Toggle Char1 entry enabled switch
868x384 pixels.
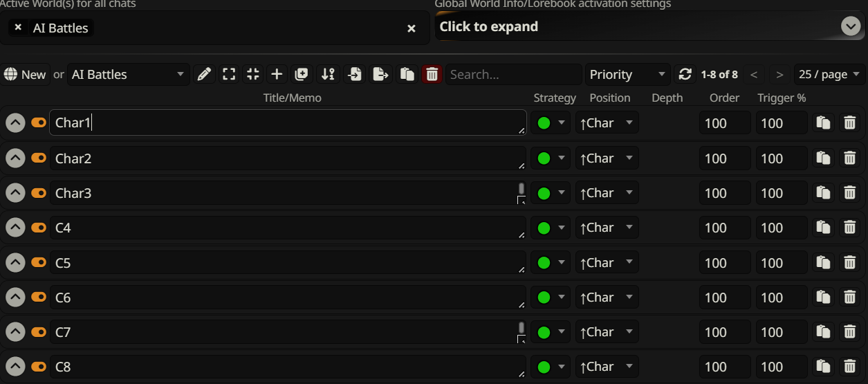(x=39, y=122)
